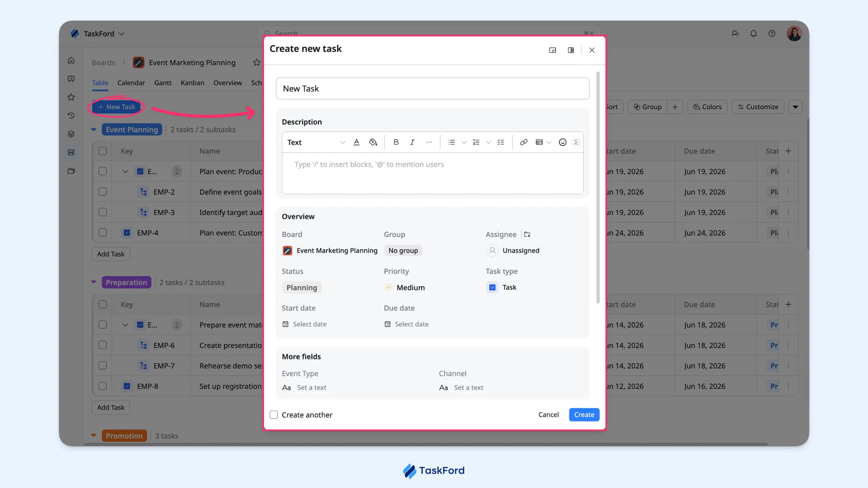Switch to Overview tab
This screenshot has height=488, width=868.
[x=227, y=83]
